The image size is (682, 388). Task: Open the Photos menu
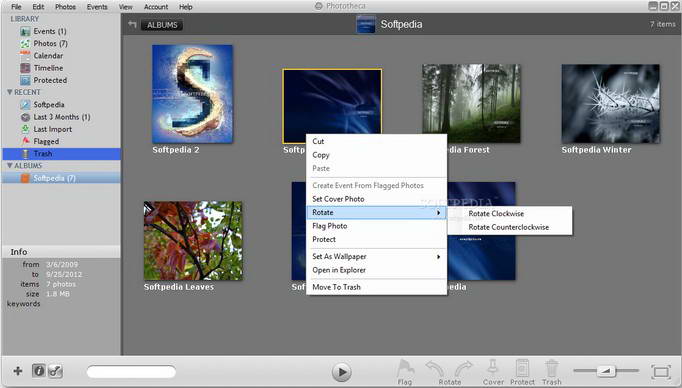point(65,7)
